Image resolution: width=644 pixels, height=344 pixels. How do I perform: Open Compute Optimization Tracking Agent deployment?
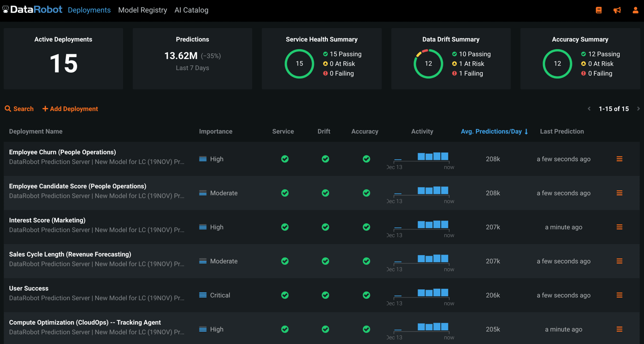point(85,322)
